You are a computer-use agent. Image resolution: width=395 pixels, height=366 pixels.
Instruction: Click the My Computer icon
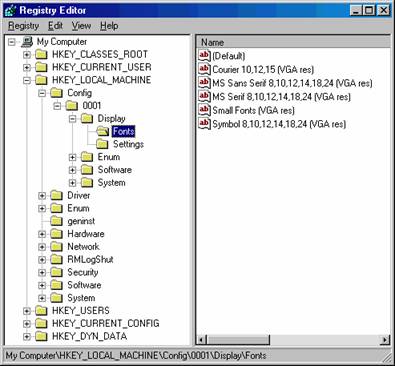pos(27,42)
